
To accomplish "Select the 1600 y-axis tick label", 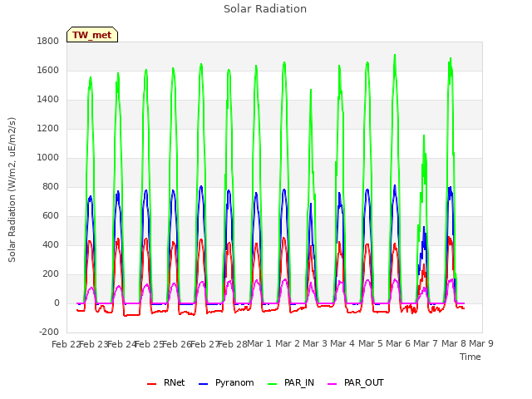I will (48, 70).
